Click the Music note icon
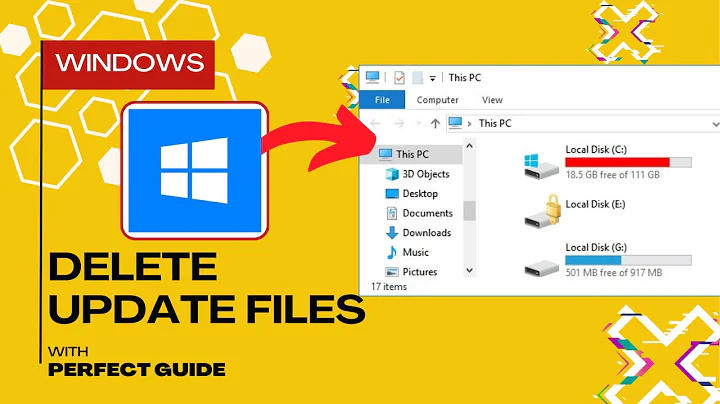This screenshot has width=720, height=404. (392, 252)
